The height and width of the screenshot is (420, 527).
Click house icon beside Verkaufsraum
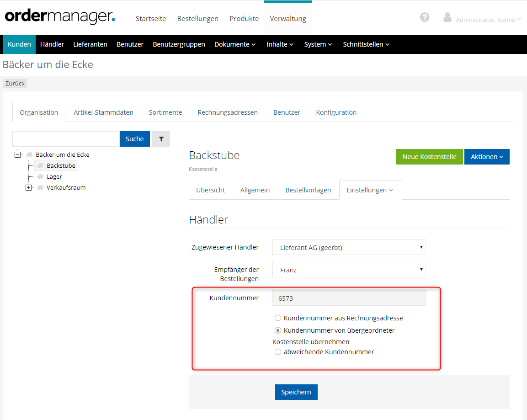[x=40, y=188]
